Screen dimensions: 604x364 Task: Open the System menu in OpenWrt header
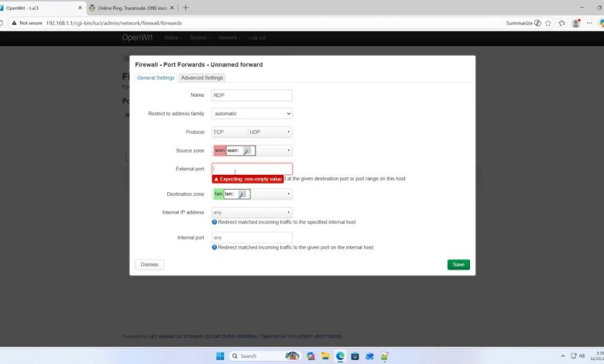201,38
